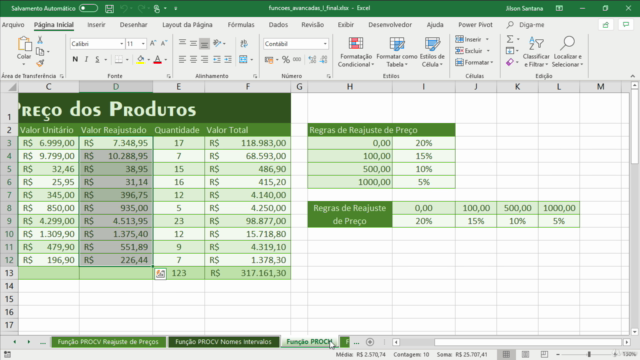Image resolution: width=640 pixels, height=360 pixels.
Task: Decrease font size with smaller A
Action: (164, 43)
